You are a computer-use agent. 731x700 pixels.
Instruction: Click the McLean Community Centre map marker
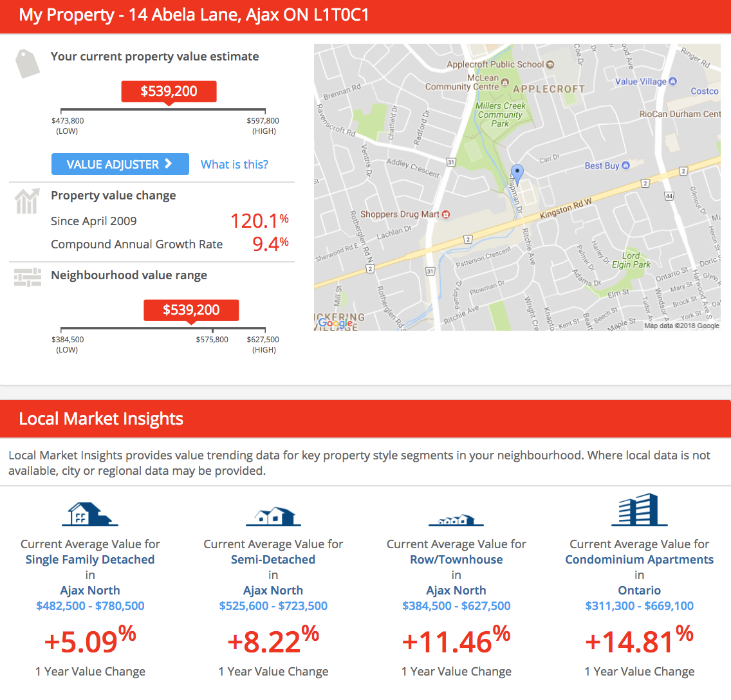point(504,82)
